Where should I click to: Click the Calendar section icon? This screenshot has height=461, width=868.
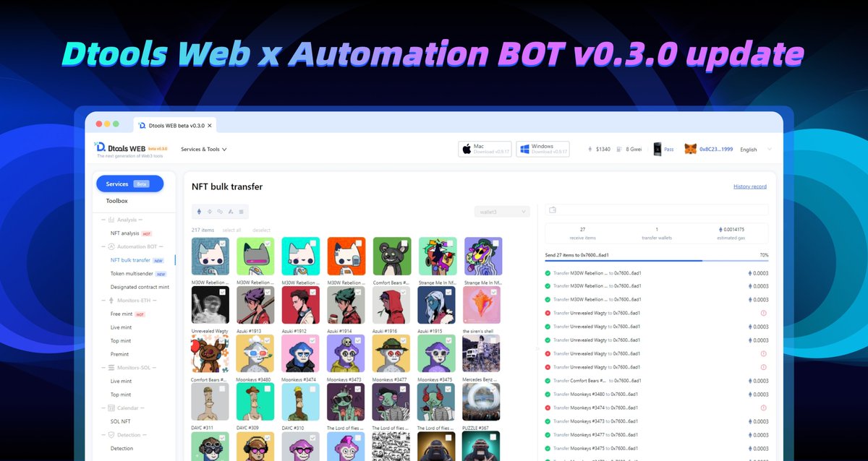coord(111,408)
